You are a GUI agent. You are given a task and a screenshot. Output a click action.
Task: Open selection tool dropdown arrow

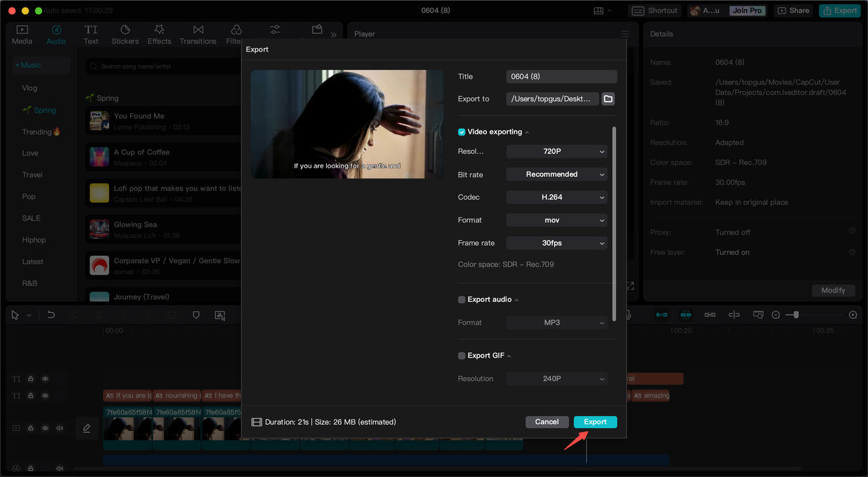[28, 316]
